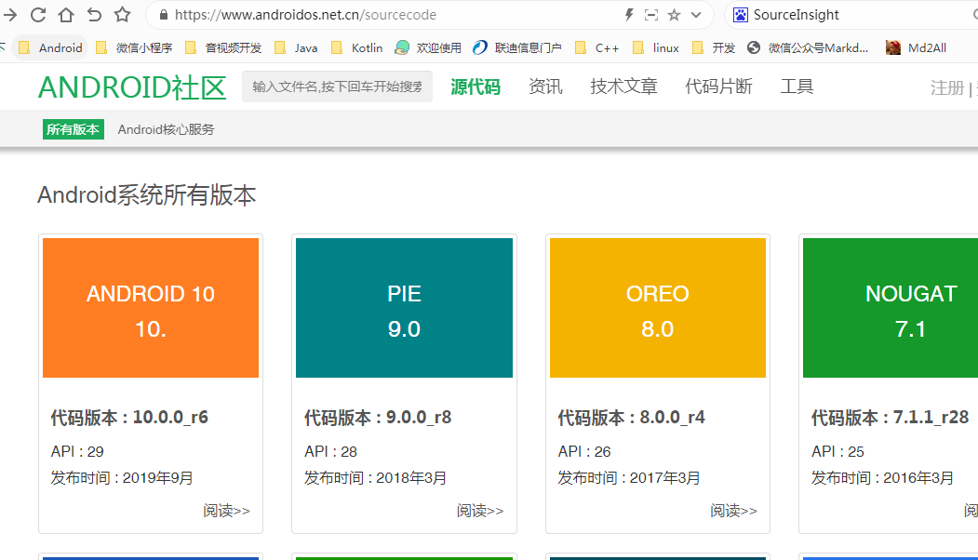Click the browser home icon
978x560 pixels.
[65, 15]
